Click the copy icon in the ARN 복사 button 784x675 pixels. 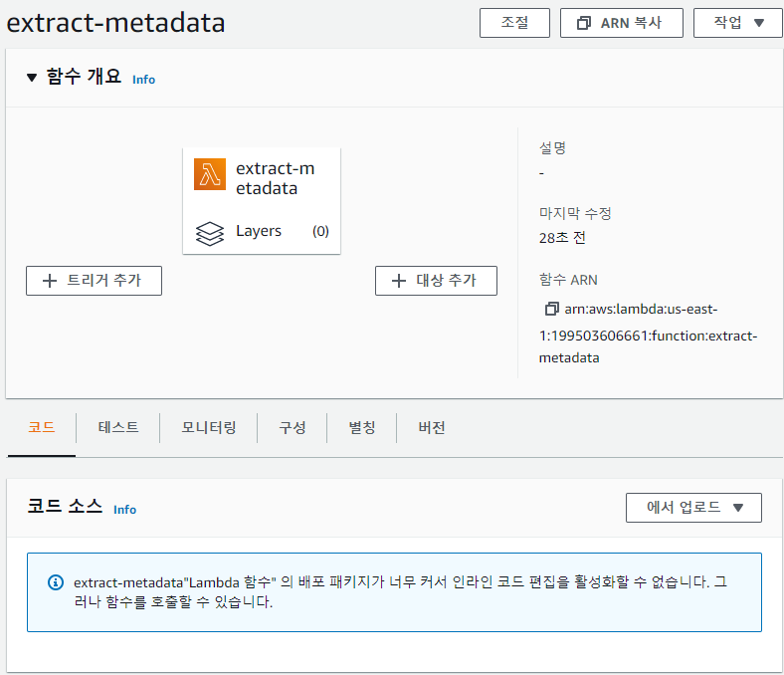pyautogui.click(x=583, y=23)
